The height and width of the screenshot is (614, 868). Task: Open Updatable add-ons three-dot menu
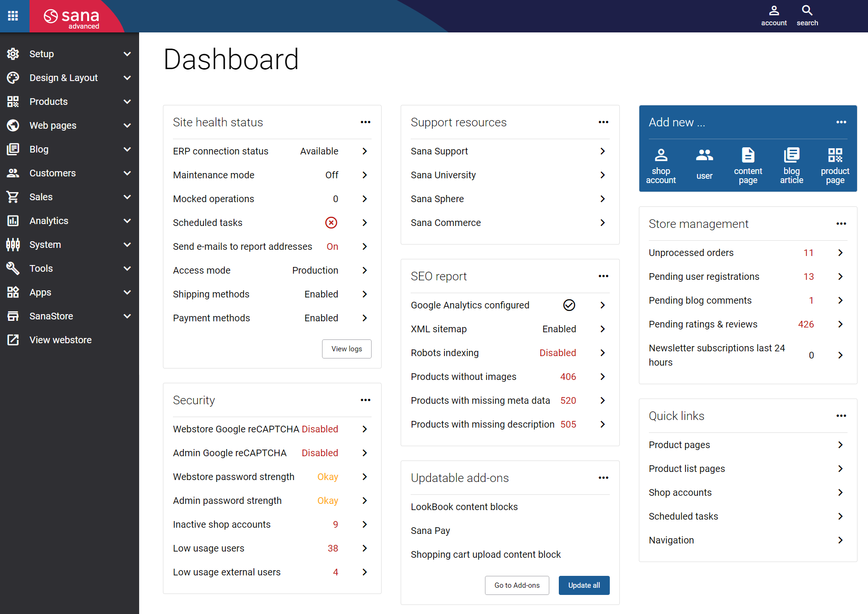point(604,478)
